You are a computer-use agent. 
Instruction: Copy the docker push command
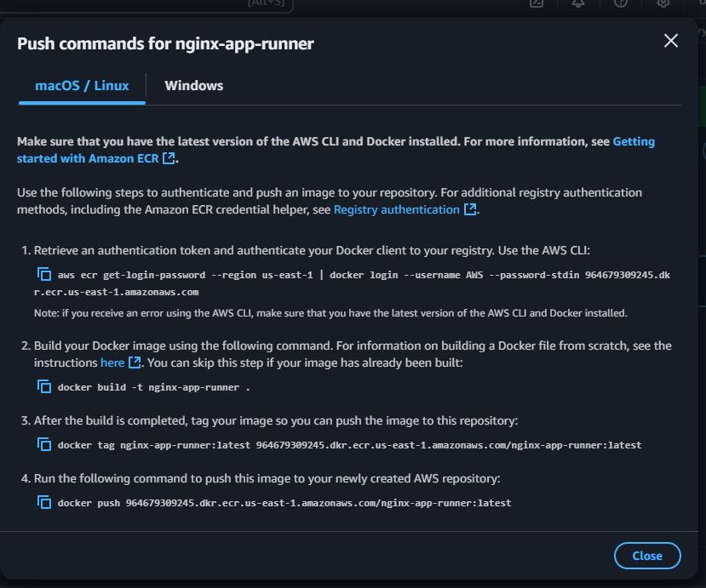click(43, 502)
